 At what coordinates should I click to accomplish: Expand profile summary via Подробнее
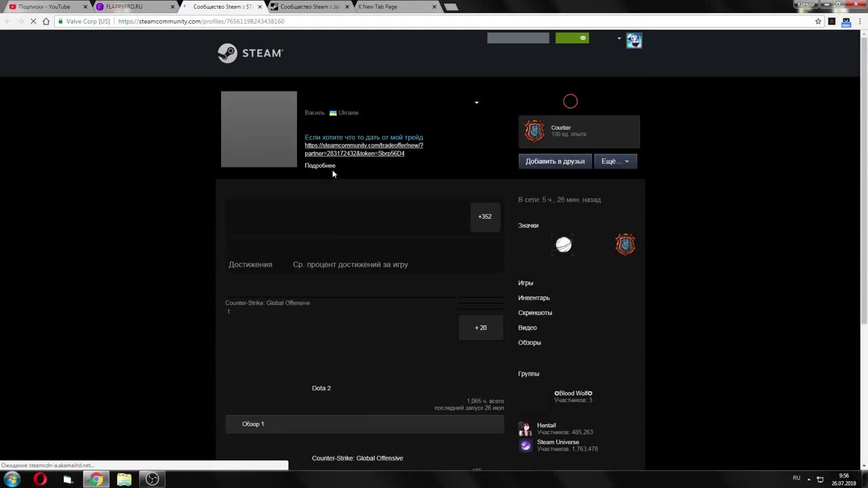(x=320, y=165)
